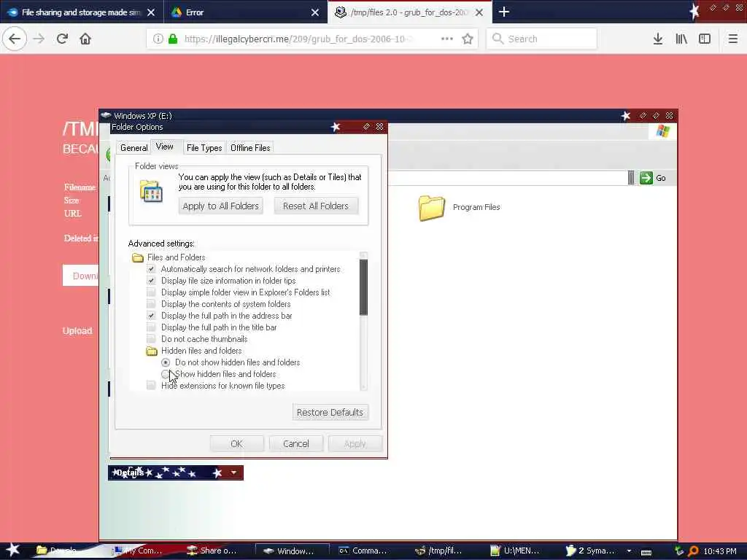Open the Offline Files tab
The width and height of the screenshot is (747, 560).
pyautogui.click(x=251, y=148)
